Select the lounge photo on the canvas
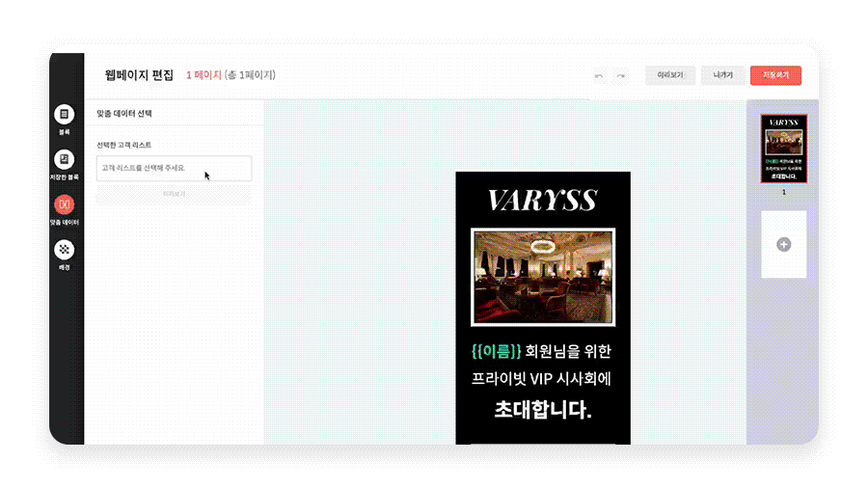The height and width of the screenshot is (488, 868). [542, 277]
